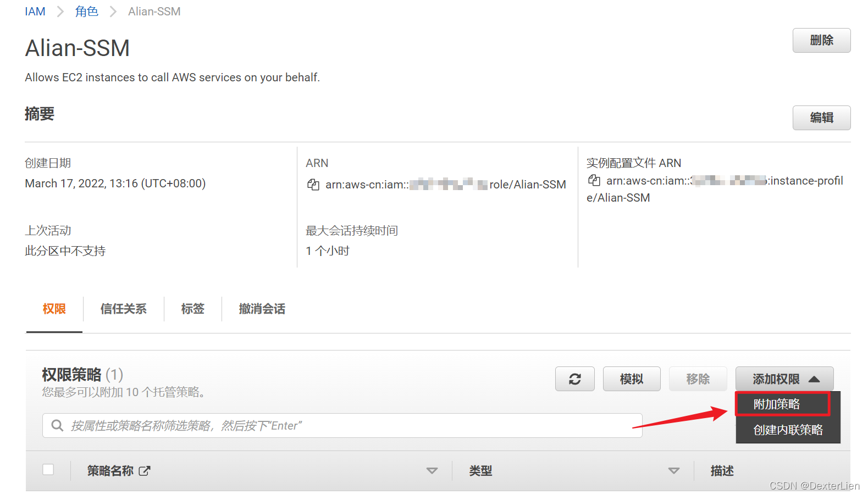Switch to the 撤消会话 tab
Image resolution: width=868 pixels, height=495 pixels.
[262, 309]
